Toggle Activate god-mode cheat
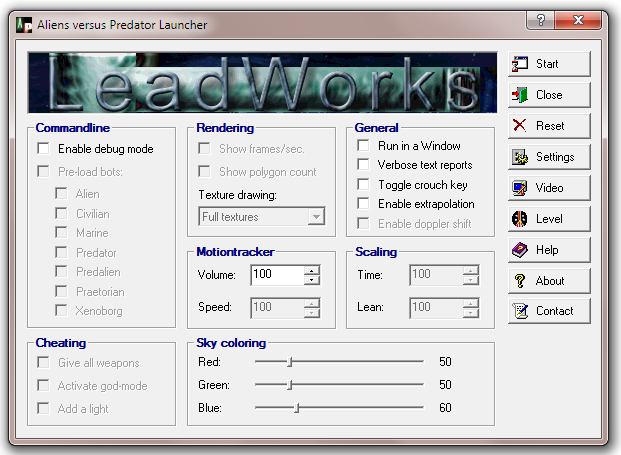621x455 pixels. point(43,385)
